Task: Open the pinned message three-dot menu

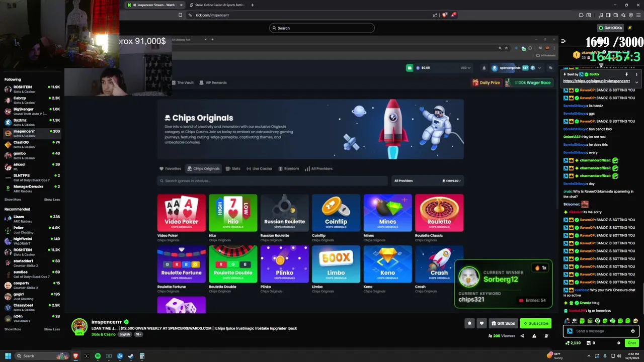Action: tap(636, 74)
